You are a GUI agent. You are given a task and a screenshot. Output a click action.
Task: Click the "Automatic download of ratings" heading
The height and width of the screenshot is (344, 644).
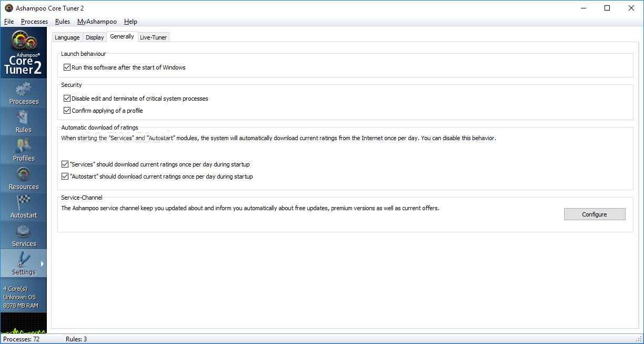[99, 127]
